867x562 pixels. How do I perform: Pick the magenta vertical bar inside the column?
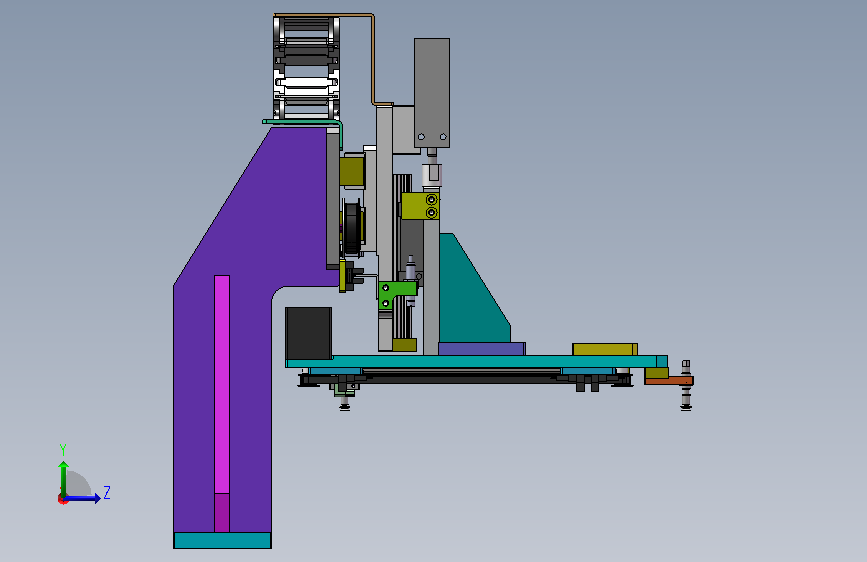(222, 384)
